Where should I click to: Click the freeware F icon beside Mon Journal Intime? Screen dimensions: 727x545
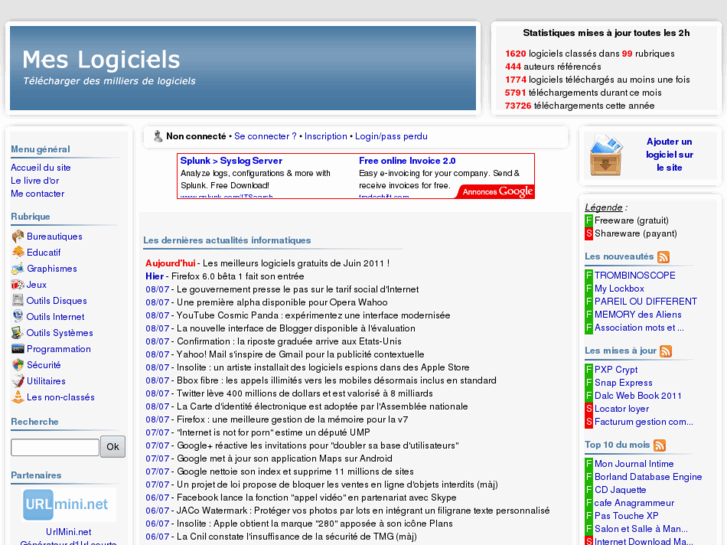tap(589, 463)
